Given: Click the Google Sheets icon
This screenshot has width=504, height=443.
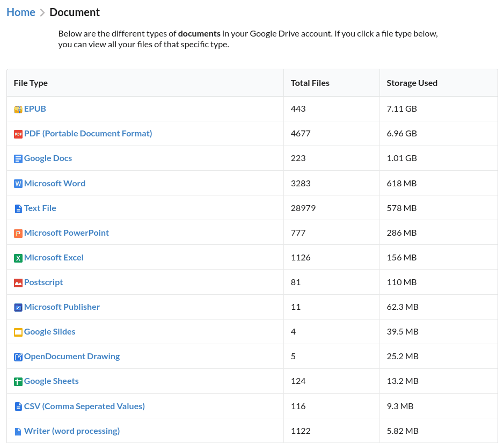Looking at the screenshot, I should 18,382.
